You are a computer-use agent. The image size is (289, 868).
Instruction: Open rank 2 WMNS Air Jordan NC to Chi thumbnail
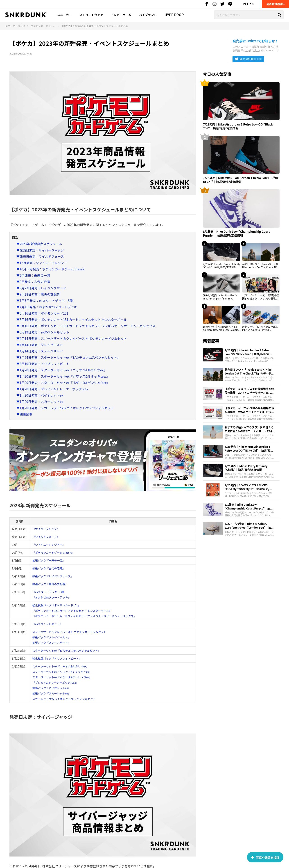[241, 155]
